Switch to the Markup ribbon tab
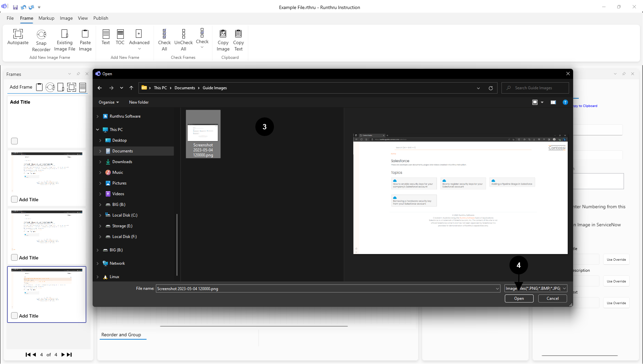Image resolution: width=643 pixels, height=364 pixels. pyautogui.click(x=46, y=18)
